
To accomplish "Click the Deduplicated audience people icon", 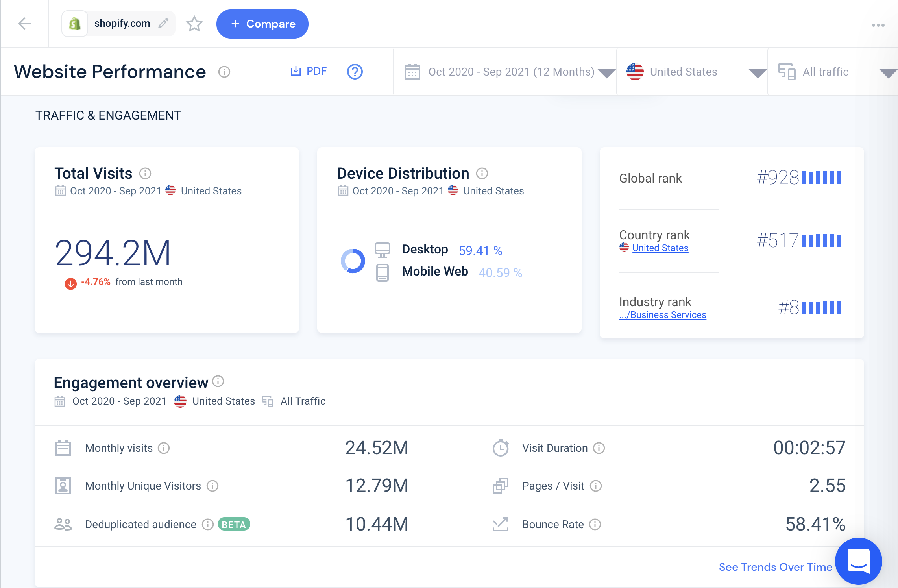I will pyautogui.click(x=63, y=524).
